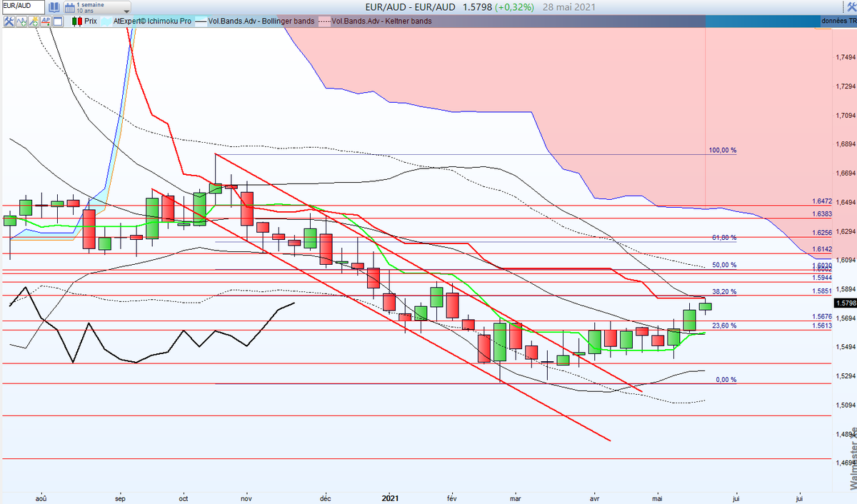The height and width of the screenshot is (504, 857).
Task: Select the 23,60 % Fibonacci label
Action: point(723,326)
